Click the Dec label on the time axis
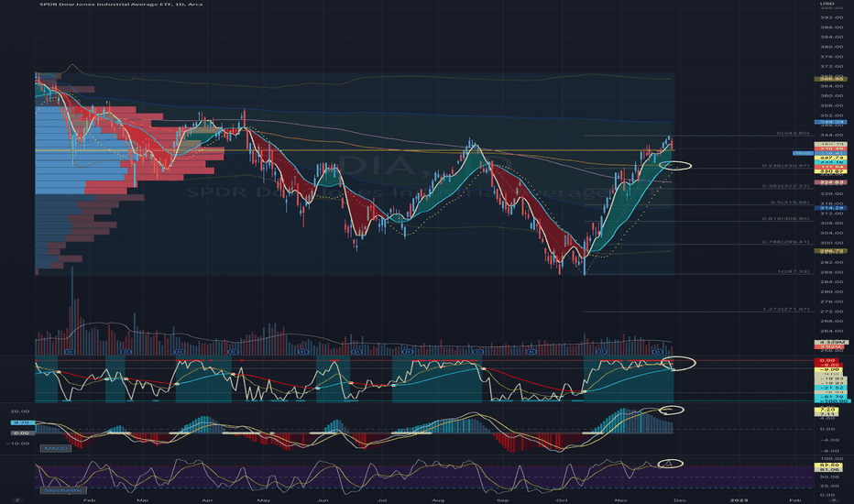 [680, 499]
